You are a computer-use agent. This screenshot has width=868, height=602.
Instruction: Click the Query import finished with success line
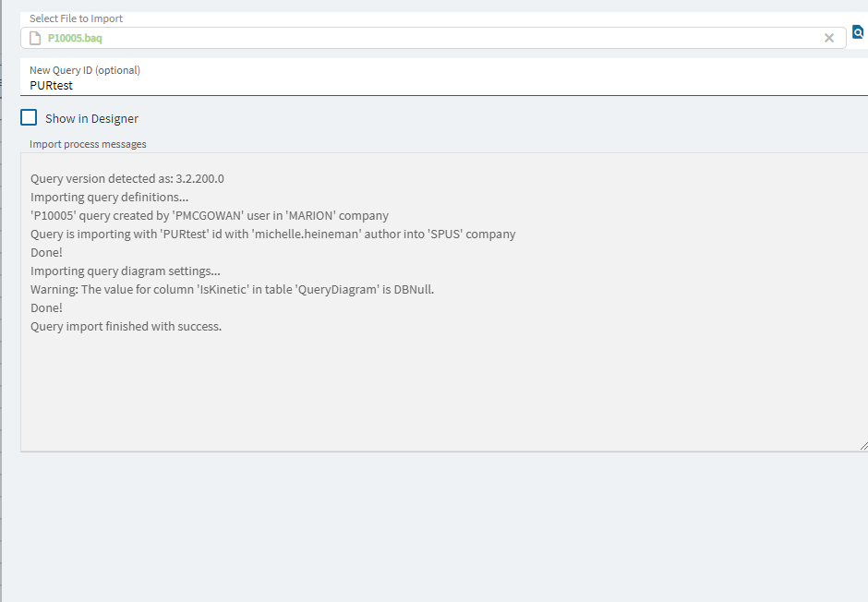tap(126, 326)
